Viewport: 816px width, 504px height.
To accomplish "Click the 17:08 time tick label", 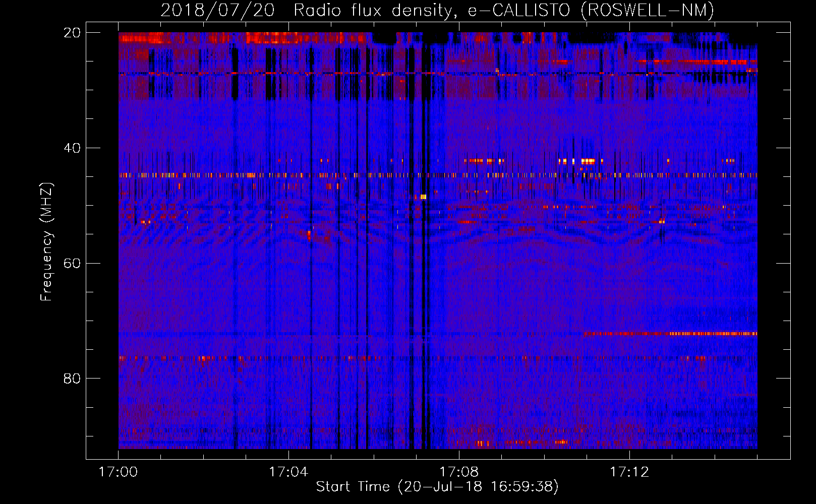I will tap(459, 472).
